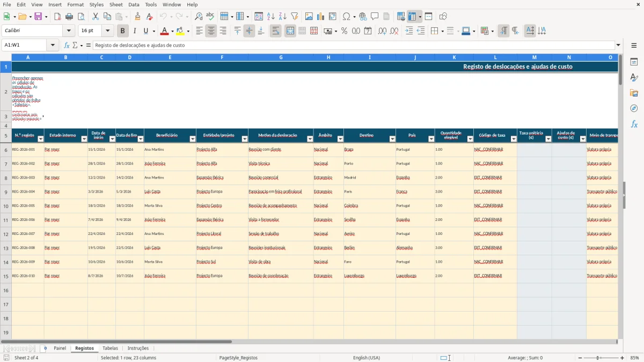Click the Font Color red swatch
This screenshot has width=644, height=362.
click(164, 31)
